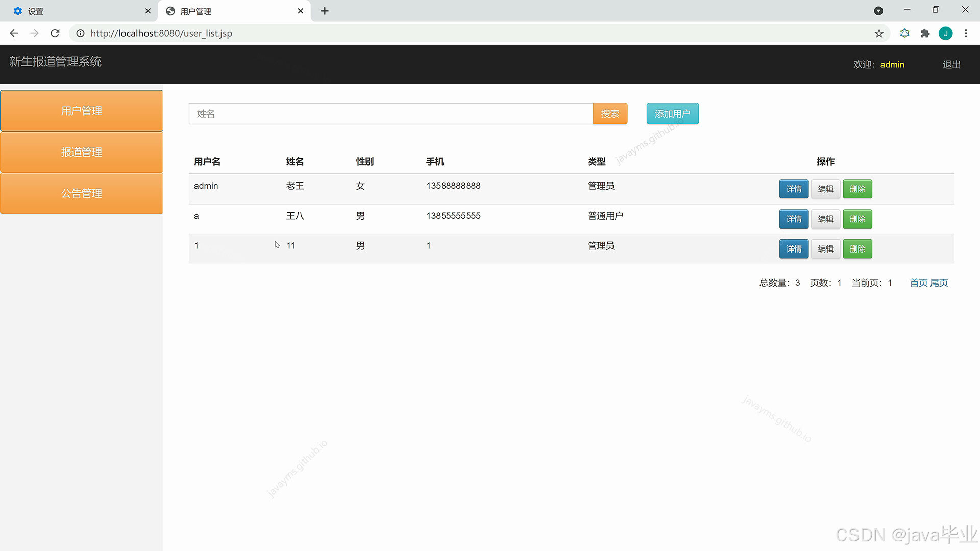Click the 总数量: 3 text
This screenshot has width=980, height=551.
pos(779,283)
